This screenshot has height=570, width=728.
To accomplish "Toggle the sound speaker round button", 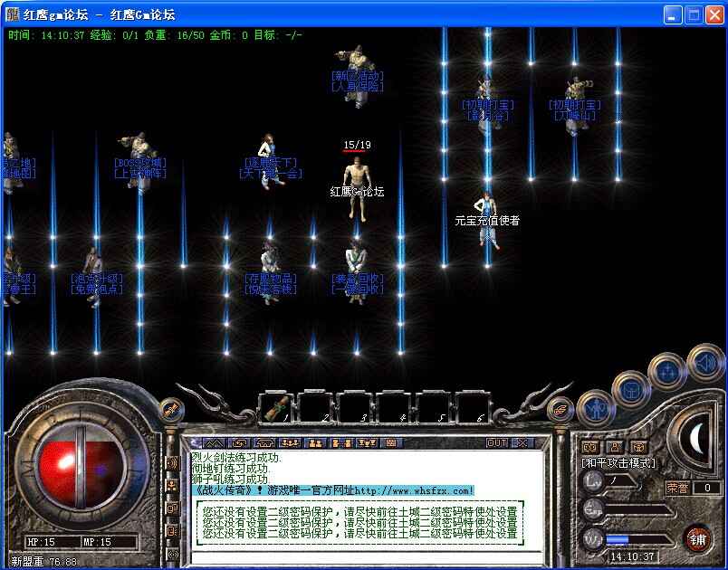I will point(704,363).
